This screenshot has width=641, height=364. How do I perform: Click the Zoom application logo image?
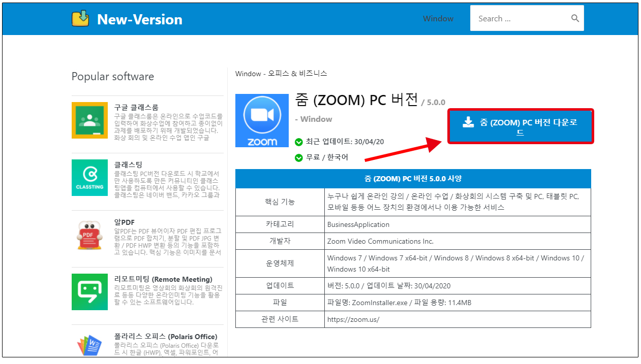262,121
